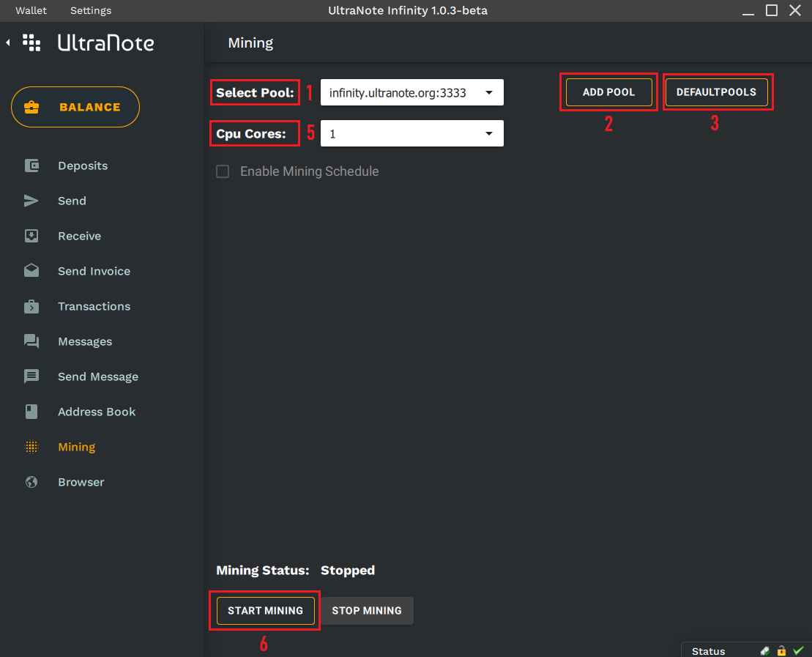The image size is (812, 657).
Task: Open the Wallet menu
Action: click(x=31, y=10)
